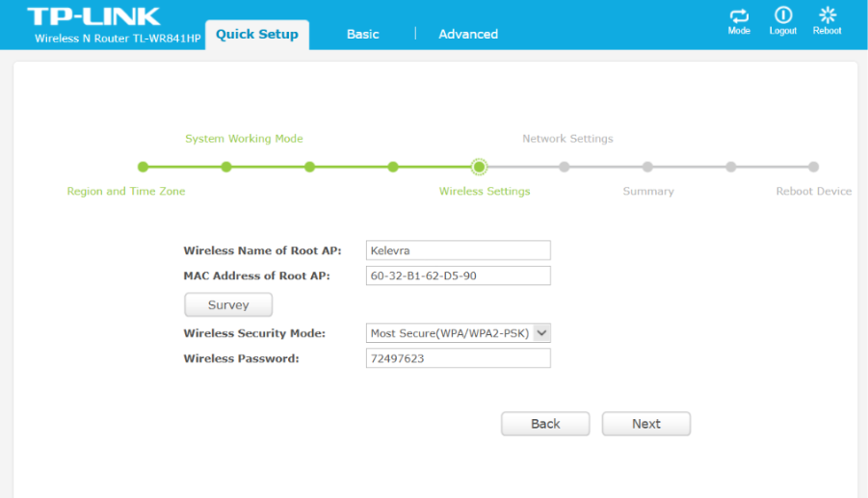Open the Quick Setup tab
This screenshot has width=868, height=498.
[x=256, y=34]
